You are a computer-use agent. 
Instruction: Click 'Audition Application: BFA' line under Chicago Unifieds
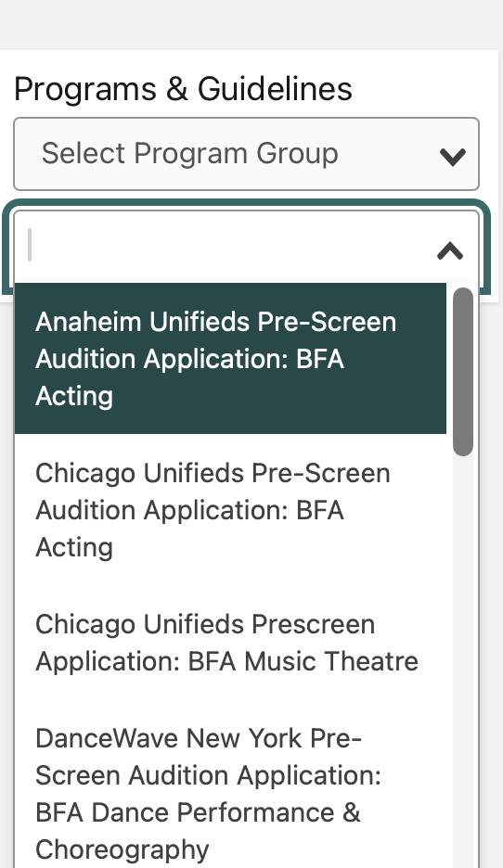189,510
